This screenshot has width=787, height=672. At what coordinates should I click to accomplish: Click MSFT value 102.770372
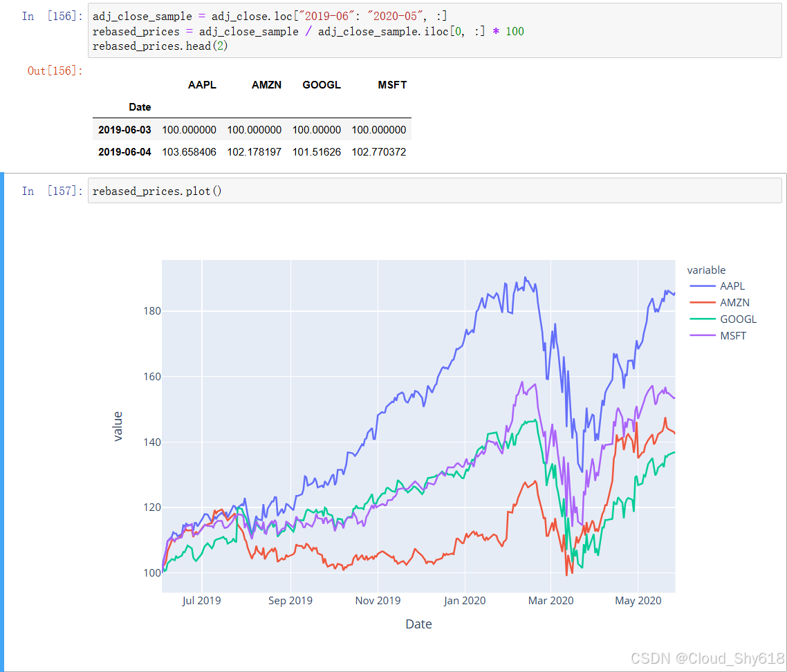click(379, 152)
